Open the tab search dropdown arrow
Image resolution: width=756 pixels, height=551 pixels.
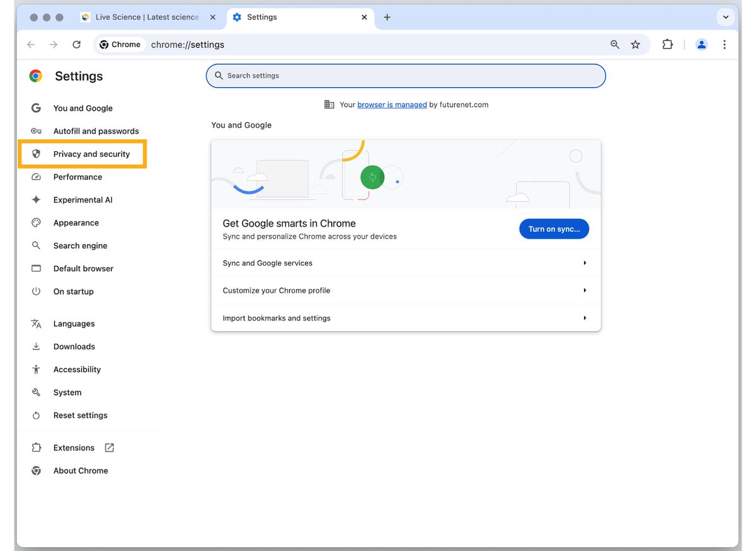(x=726, y=17)
